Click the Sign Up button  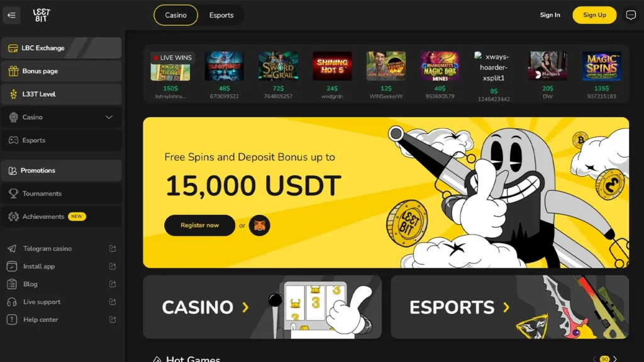(594, 15)
